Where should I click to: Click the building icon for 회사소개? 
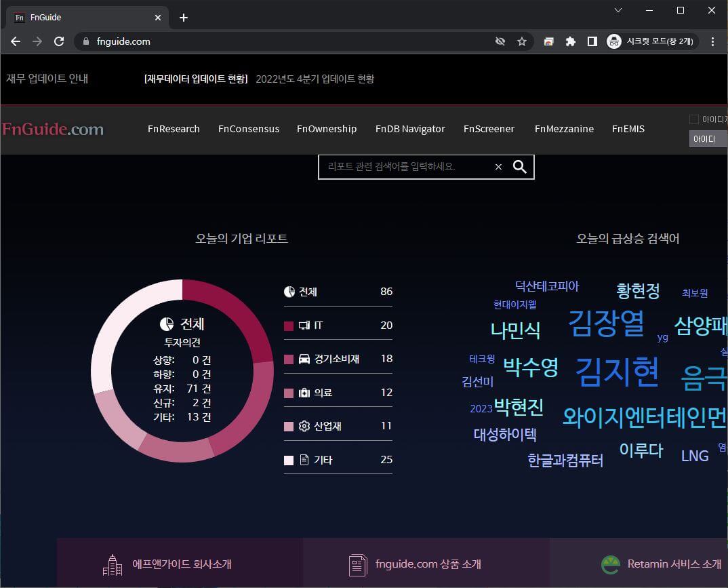(113, 565)
